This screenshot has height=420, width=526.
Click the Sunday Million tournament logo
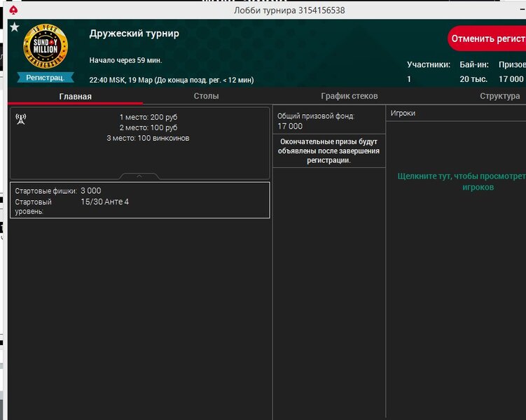click(46, 48)
